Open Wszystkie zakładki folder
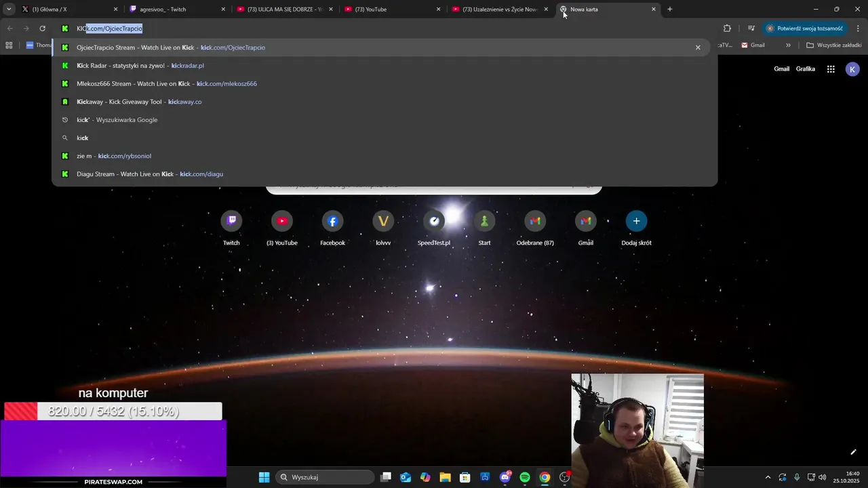 834,45
